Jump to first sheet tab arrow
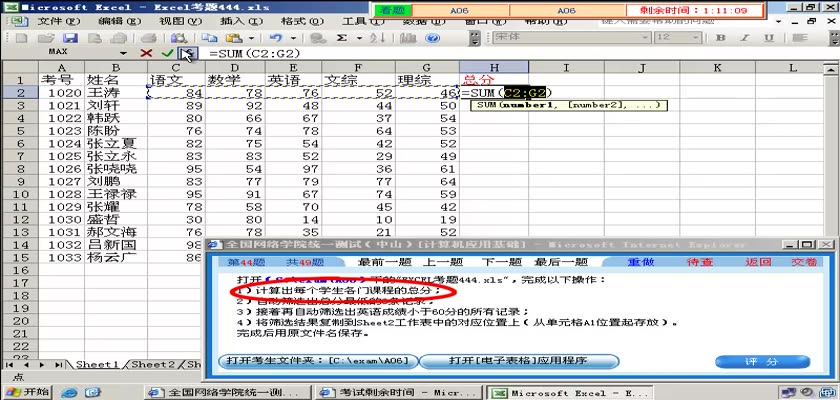 [10, 365]
